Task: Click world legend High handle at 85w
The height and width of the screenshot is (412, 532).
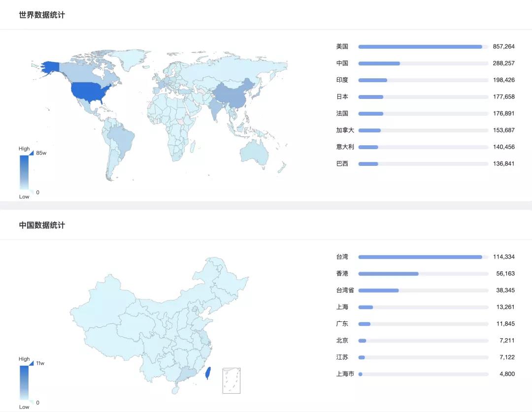Action: (31, 153)
